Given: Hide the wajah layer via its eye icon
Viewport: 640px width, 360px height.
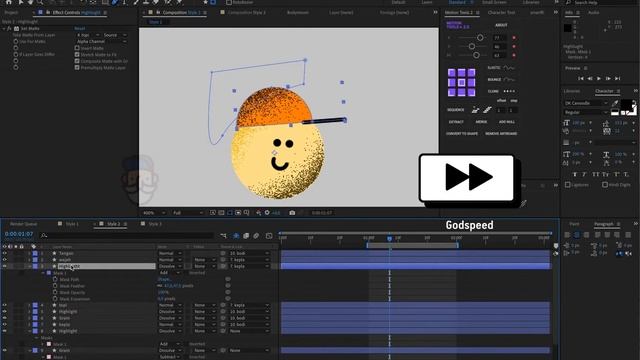Looking at the screenshot, I should pyautogui.click(x=4, y=260).
